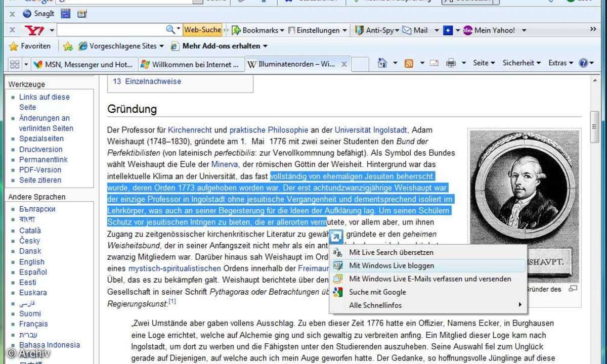Switch to the MSN, Messenger und Hot... tab
Viewport: 607px width, 364px height.
(83, 64)
